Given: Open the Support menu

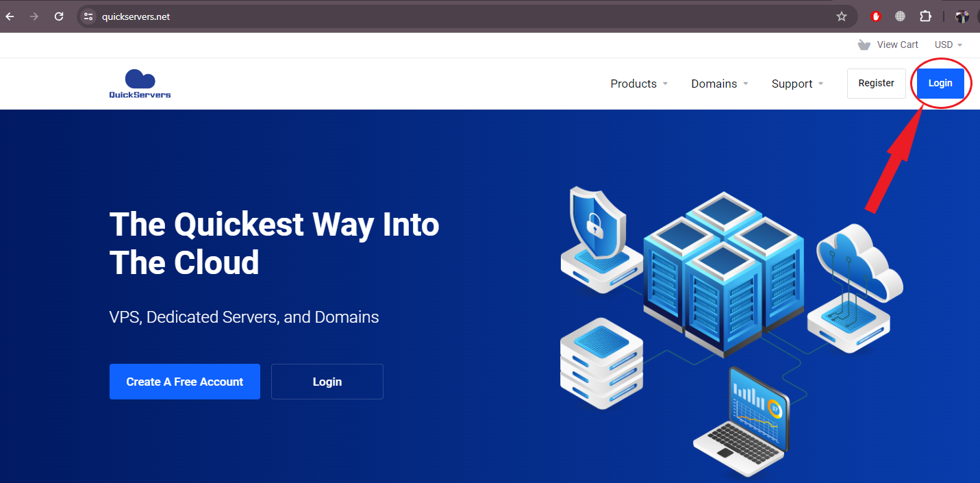Looking at the screenshot, I should [798, 84].
